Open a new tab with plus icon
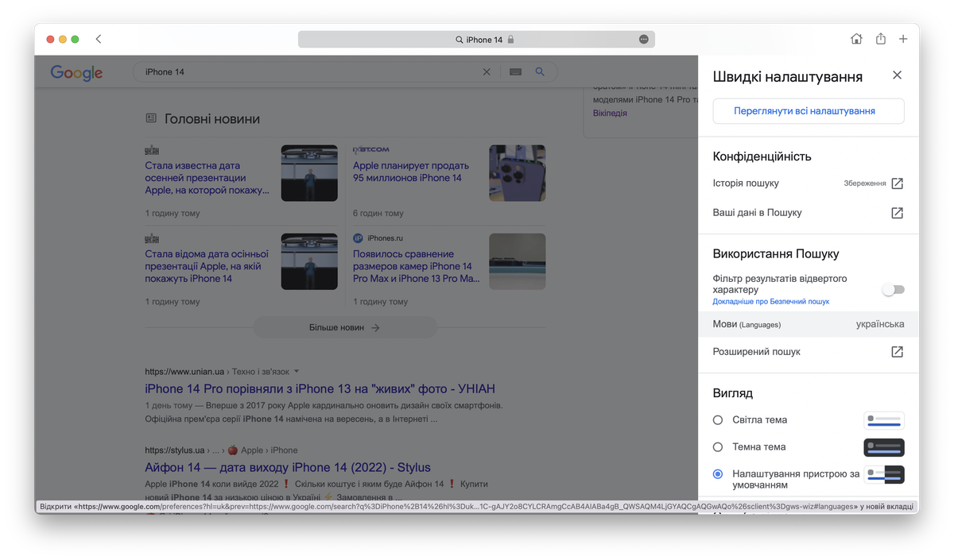This screenshot has height=560, width=954. coord(903,39)
